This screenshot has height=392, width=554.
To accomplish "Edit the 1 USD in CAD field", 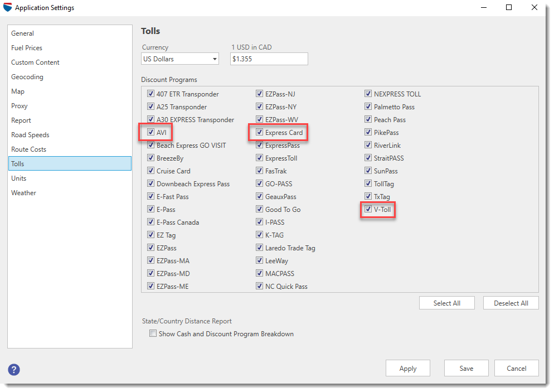I will (269, 59).
